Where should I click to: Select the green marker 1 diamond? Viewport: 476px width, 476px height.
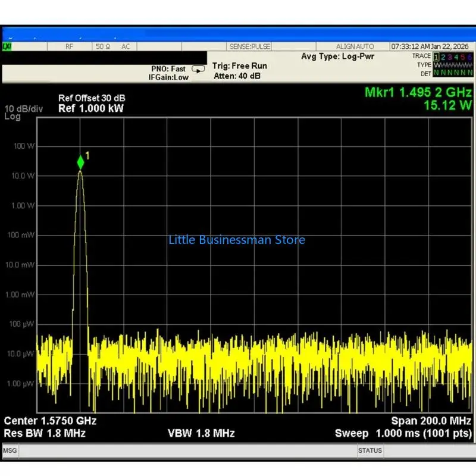click(x=80, y=162)
